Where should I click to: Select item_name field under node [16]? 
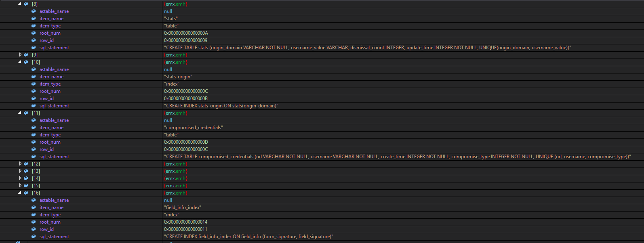point(51,207)
